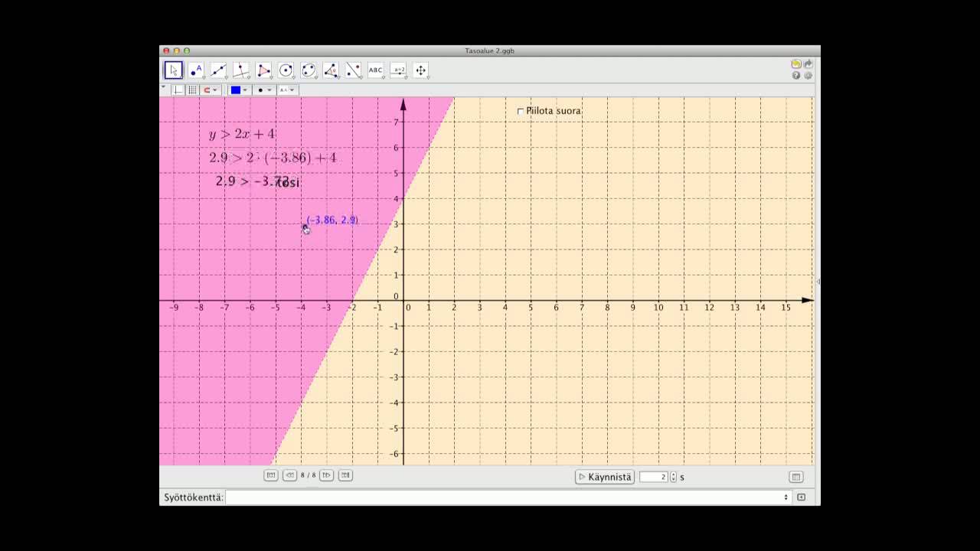
Task: Open the help question mark icon
Action: (x=796, y=76)
